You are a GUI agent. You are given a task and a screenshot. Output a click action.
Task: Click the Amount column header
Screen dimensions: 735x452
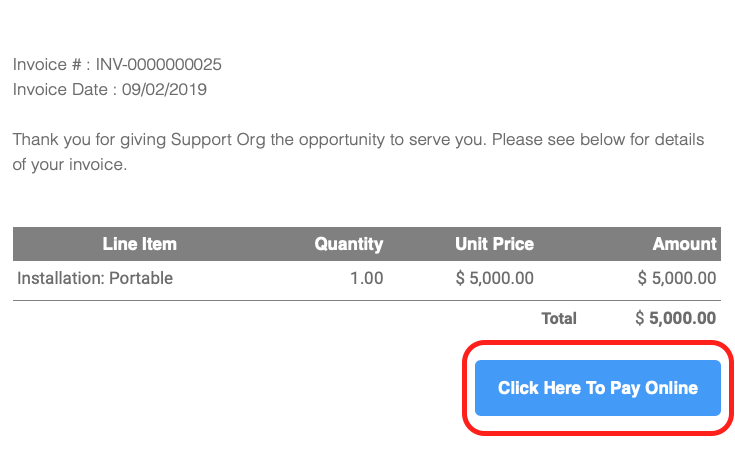685,244
